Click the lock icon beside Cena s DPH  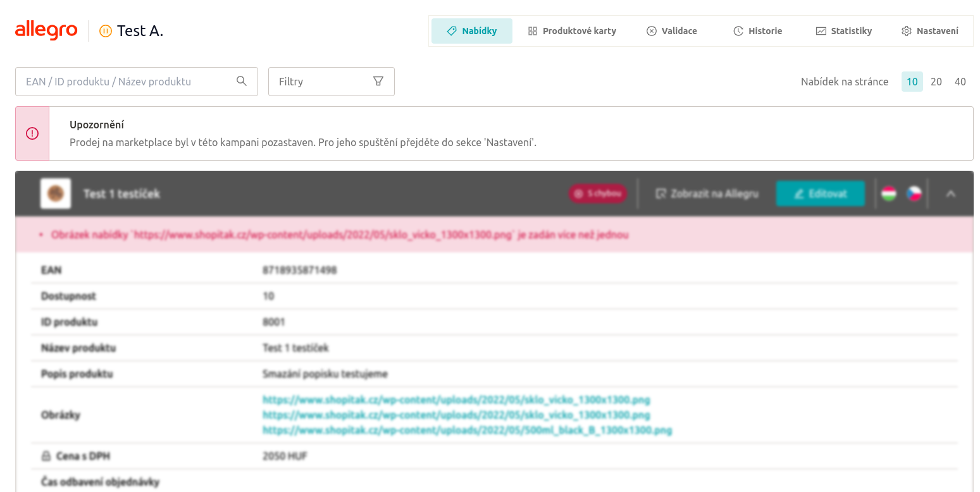pyautogui.click(x=46, y=456)
